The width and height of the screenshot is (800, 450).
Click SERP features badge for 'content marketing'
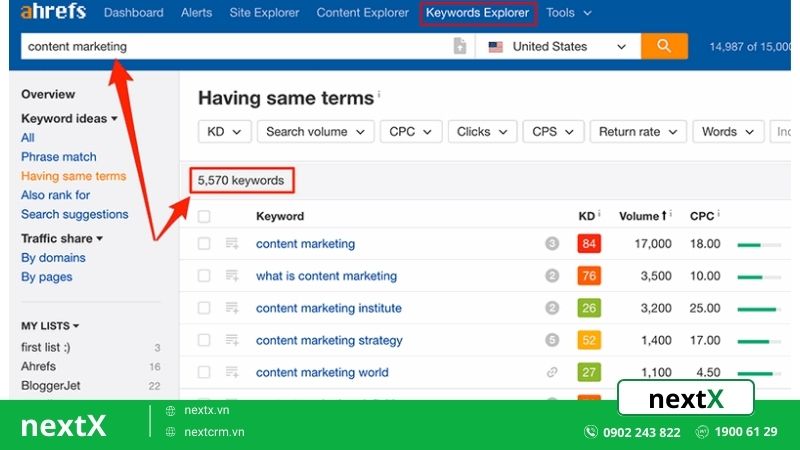click(x=552, y=243)
